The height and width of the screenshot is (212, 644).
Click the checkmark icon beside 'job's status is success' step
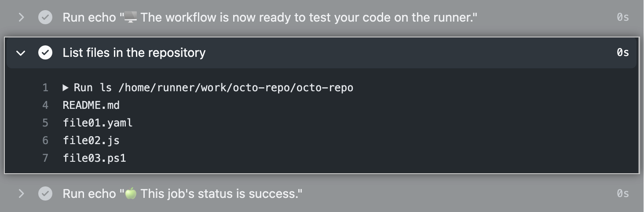(45, 193)
